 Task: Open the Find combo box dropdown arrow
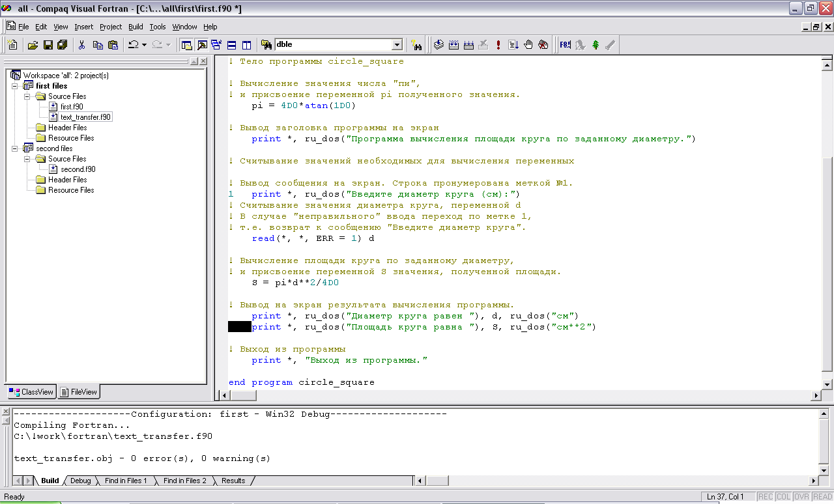point(397,45)
